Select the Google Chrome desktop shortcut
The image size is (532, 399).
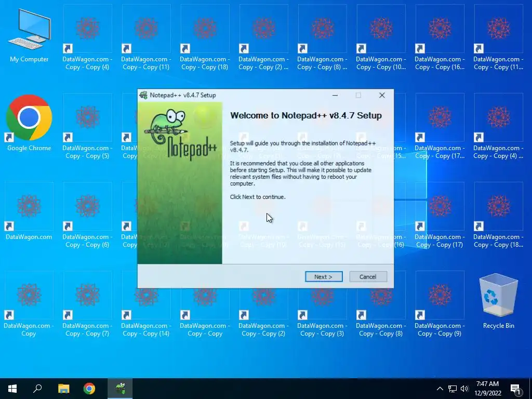[29, 123]
